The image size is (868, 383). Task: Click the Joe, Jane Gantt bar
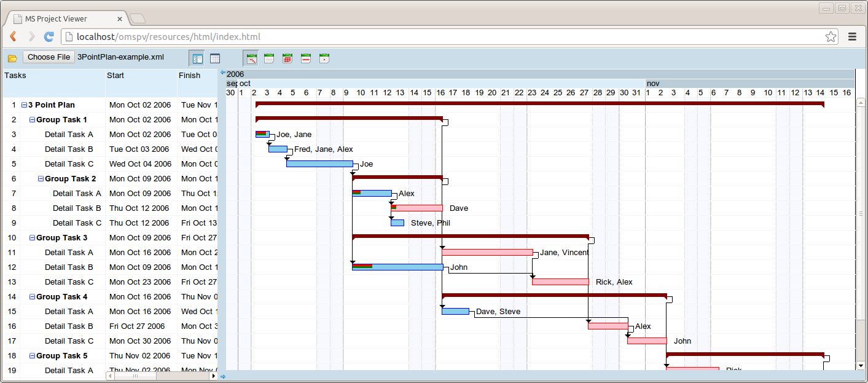[x=262, y=134]
